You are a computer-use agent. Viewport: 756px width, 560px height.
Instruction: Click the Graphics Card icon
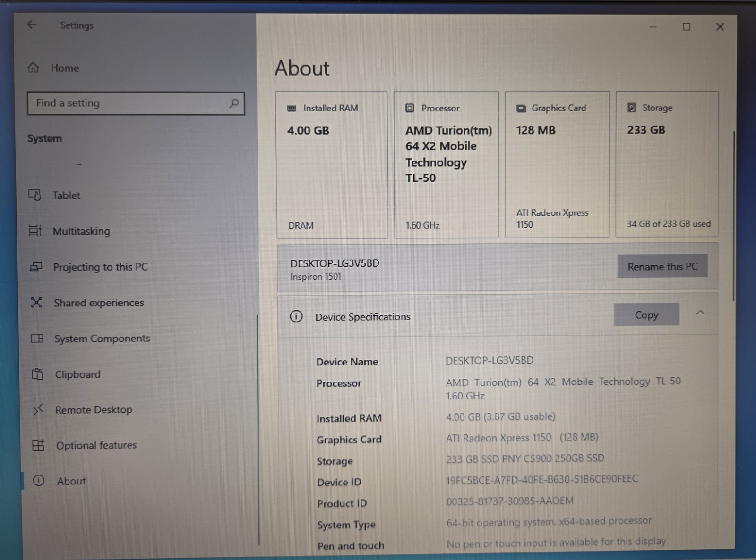tap(521, 108)
